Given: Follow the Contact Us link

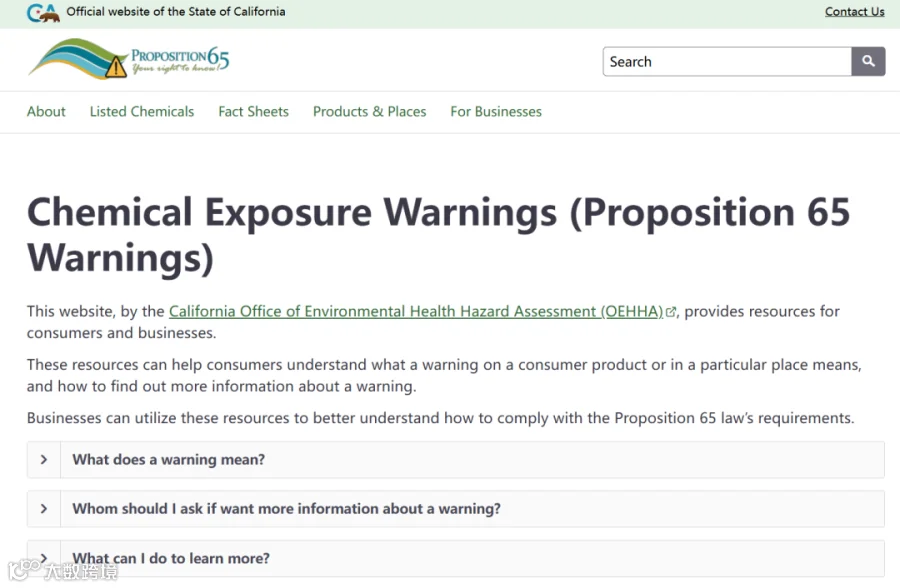Looking at the screenshot, I should [855, 11].
